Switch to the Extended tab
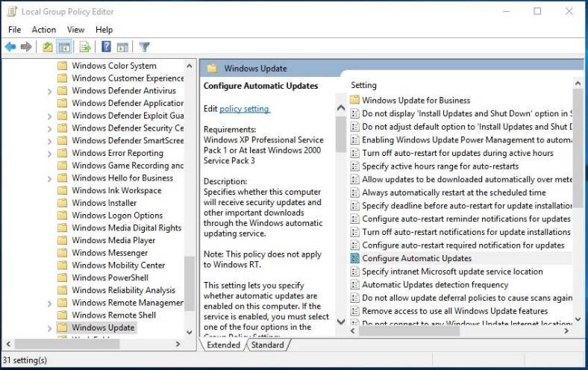This screenshot has width=588, height=370. 224,345
